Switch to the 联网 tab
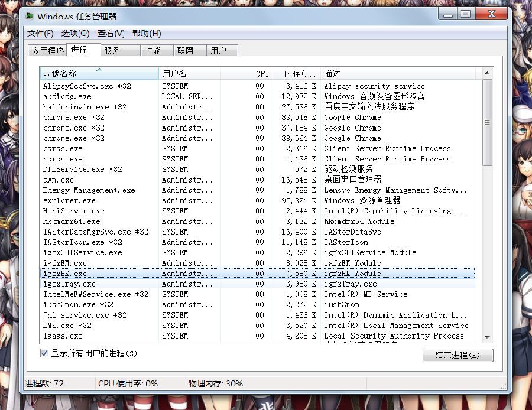Screen dimensions: 532x410 (x=190, y=51)
